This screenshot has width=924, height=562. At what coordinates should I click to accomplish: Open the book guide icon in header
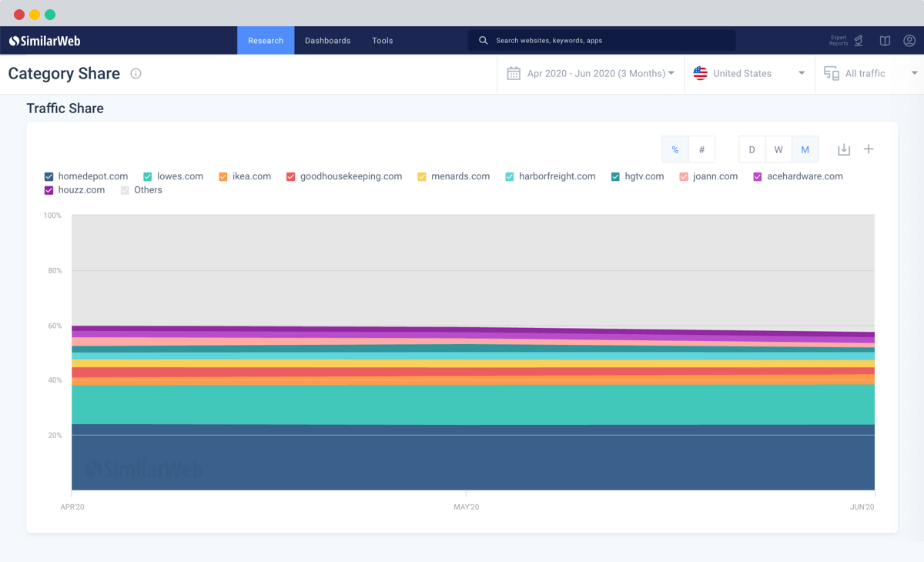[885, 41]
